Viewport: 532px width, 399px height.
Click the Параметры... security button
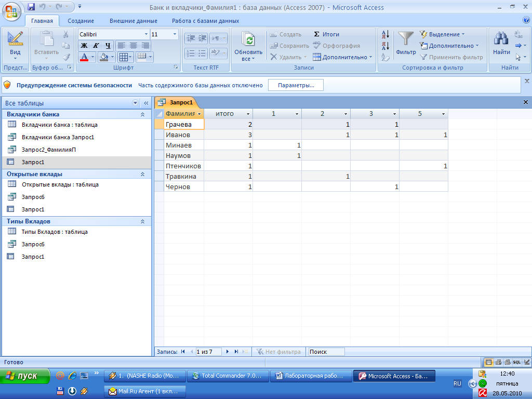(x=296, y=85)
